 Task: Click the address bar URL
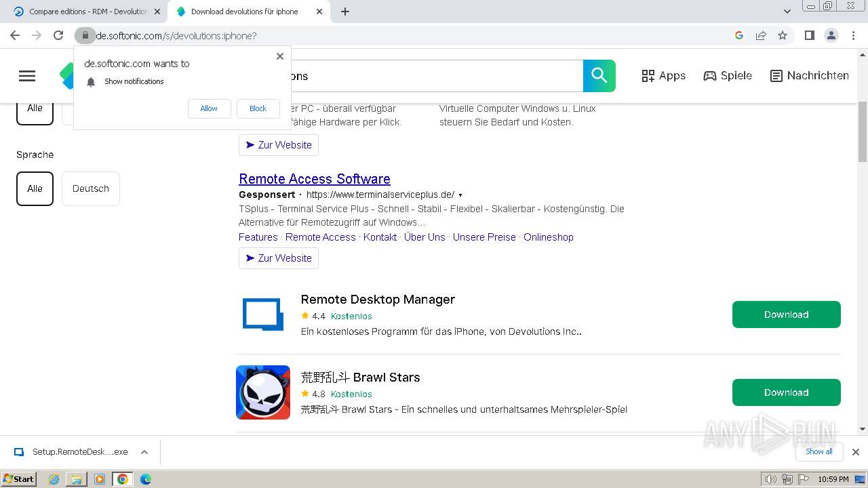point(176,35)
